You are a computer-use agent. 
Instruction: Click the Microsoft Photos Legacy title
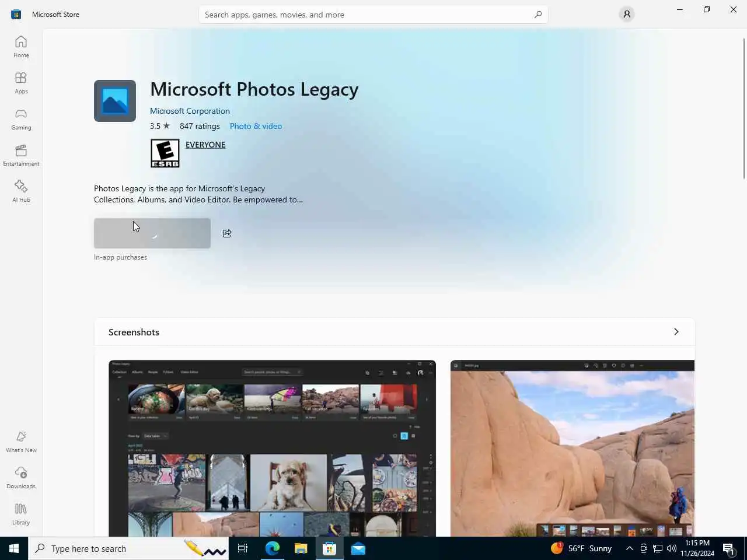click(254, 89)
